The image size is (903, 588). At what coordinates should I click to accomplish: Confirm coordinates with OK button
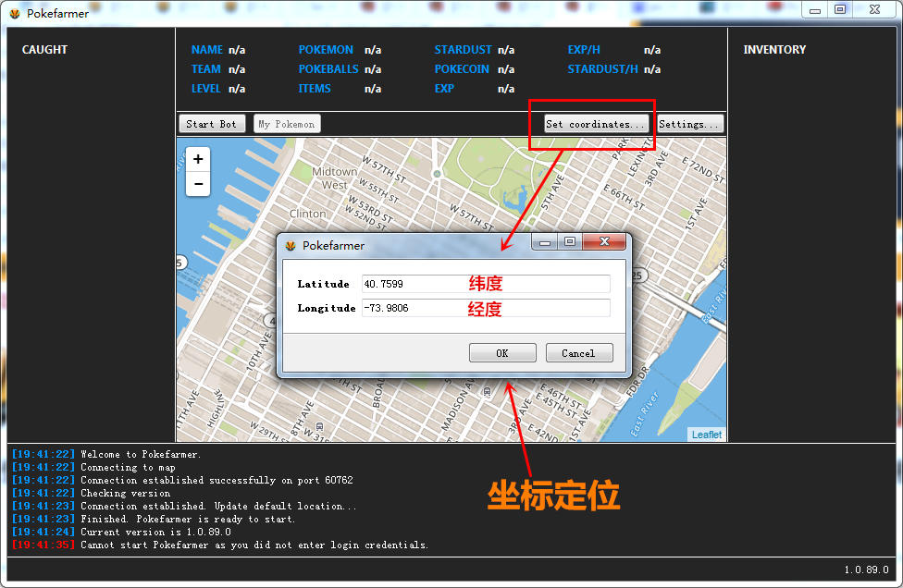tap(502, 353)
